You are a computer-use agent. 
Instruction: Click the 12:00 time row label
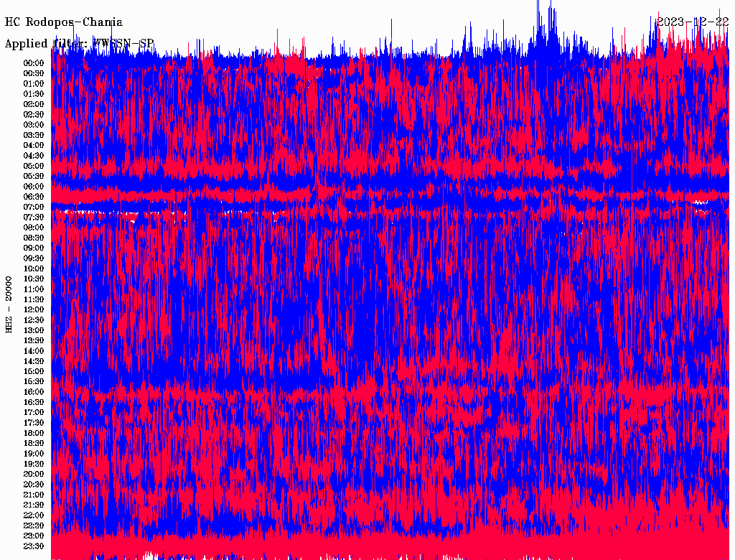tap(34, 309)
